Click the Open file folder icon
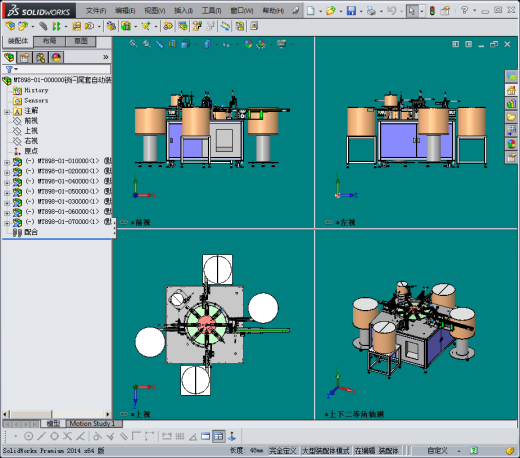The image size is (520, 458). point(331,11)
